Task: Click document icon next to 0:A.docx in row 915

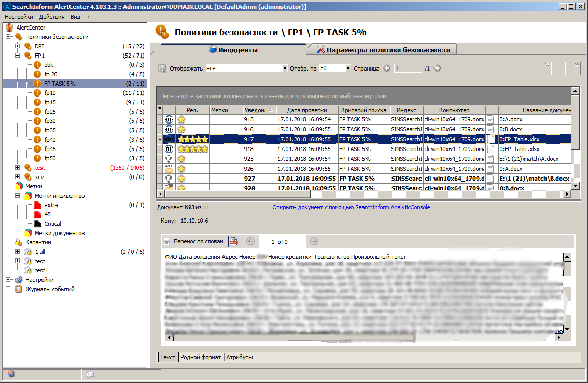Action: [x=490, y=119]
